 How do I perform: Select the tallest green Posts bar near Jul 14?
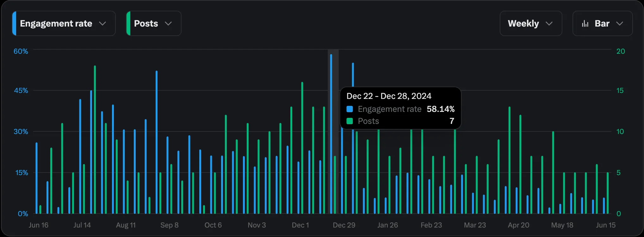(95, 139)
